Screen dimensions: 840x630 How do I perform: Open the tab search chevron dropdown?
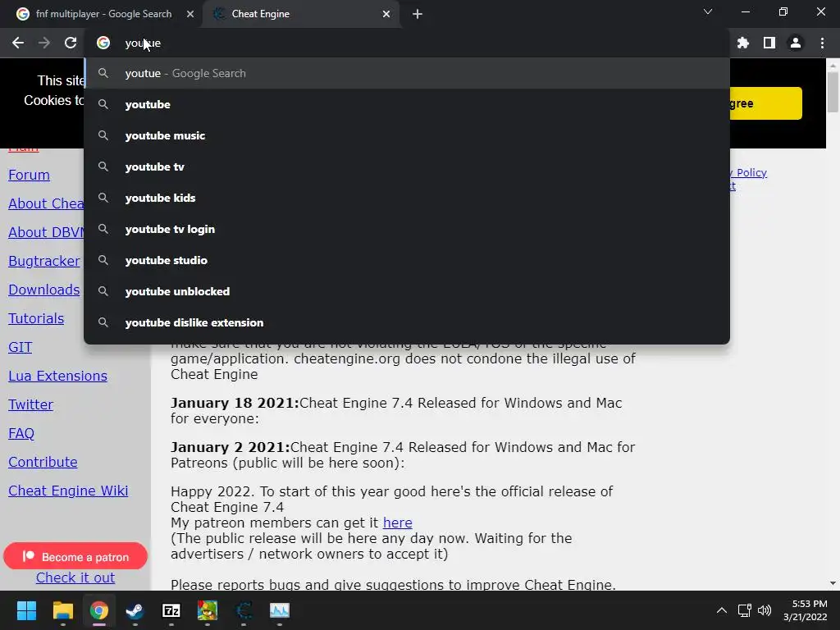[708, 11]
